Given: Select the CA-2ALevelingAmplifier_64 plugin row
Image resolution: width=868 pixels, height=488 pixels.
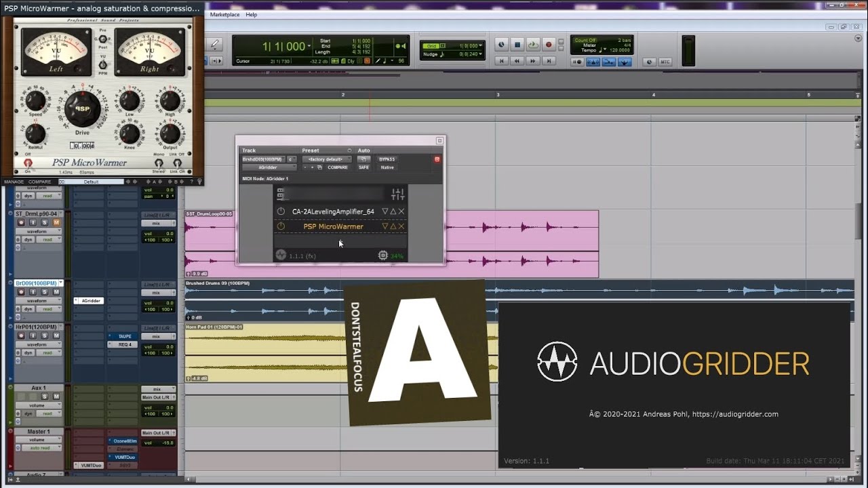Looking at the screenshot, I should 340,211.
